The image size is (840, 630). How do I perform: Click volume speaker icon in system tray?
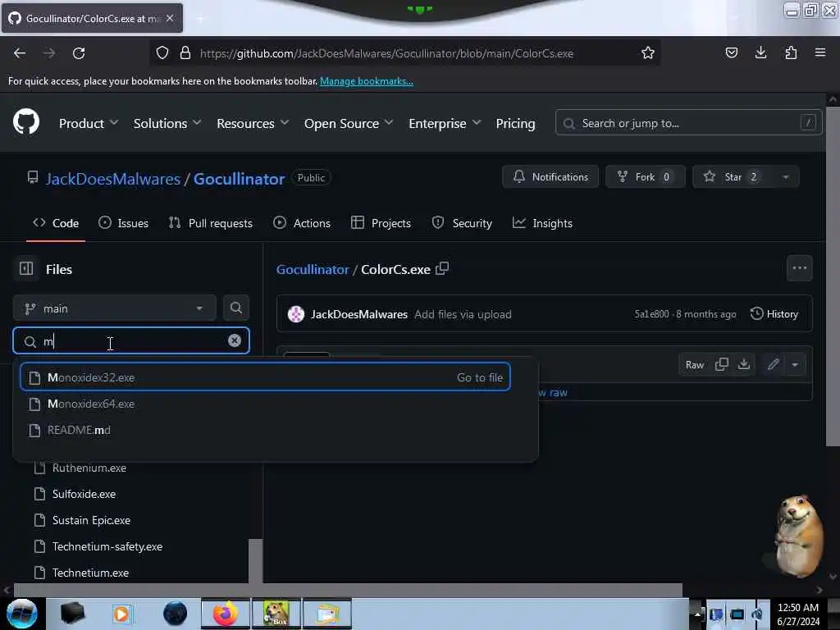click(757, 614)
